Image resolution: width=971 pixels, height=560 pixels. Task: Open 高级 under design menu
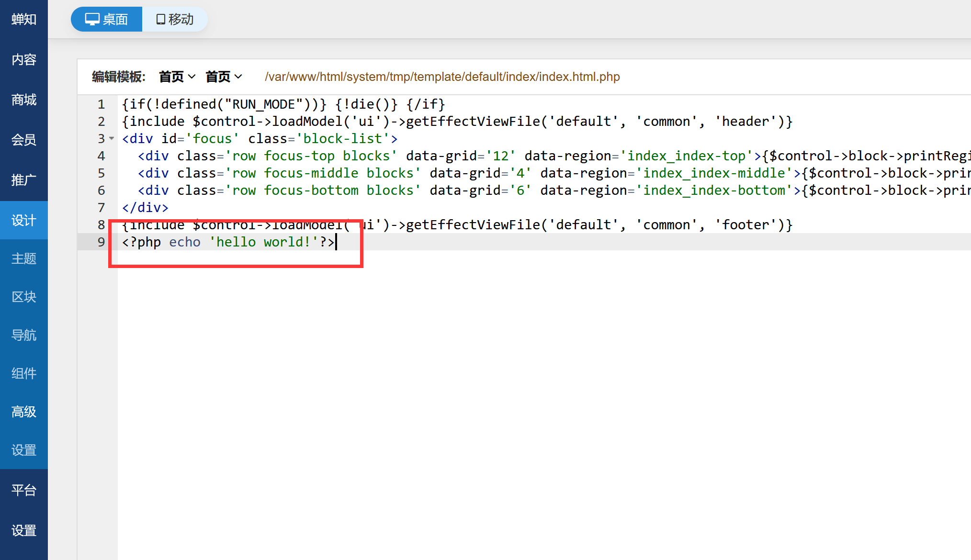24,412
